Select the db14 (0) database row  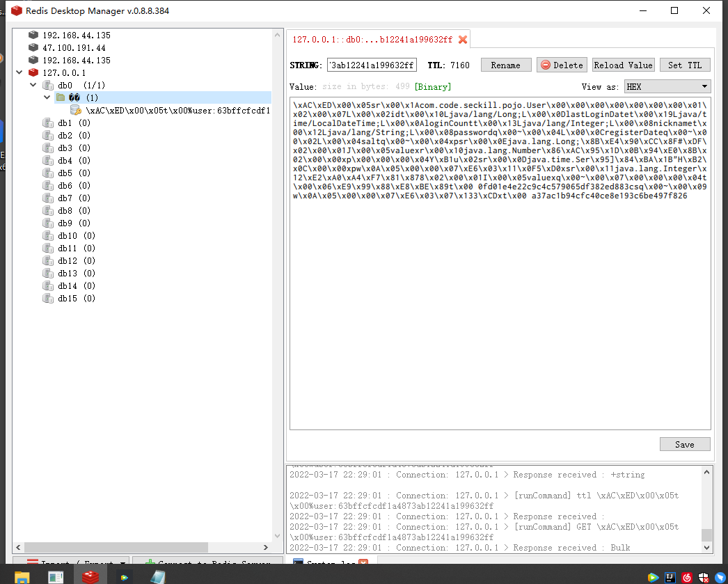click(x=77, y=285)
